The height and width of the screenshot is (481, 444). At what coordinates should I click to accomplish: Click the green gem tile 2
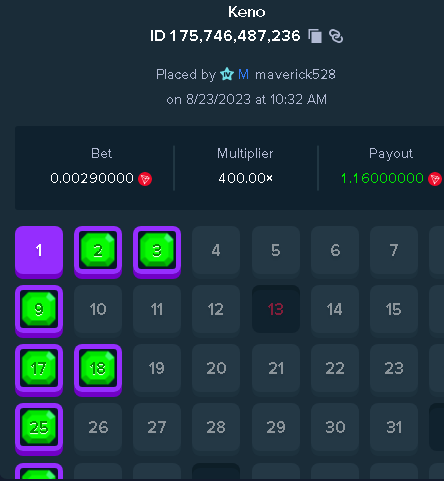point(98,252)
